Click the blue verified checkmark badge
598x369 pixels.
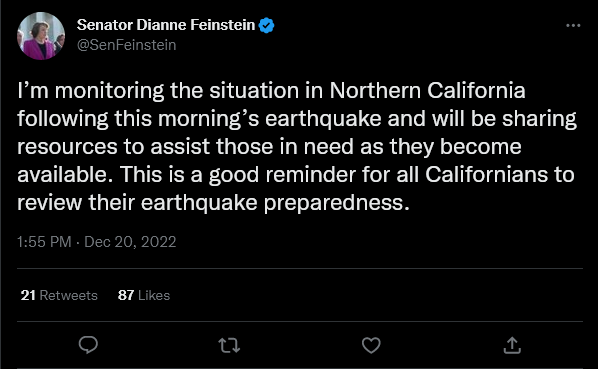266,26
